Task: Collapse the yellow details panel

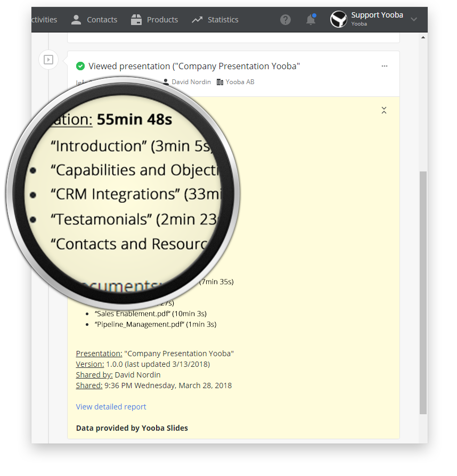Action: [x=384, y=110]
